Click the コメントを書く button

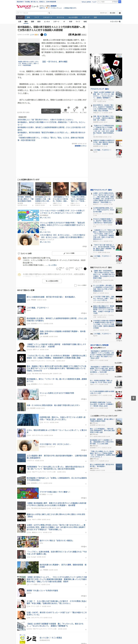point(69,253)
